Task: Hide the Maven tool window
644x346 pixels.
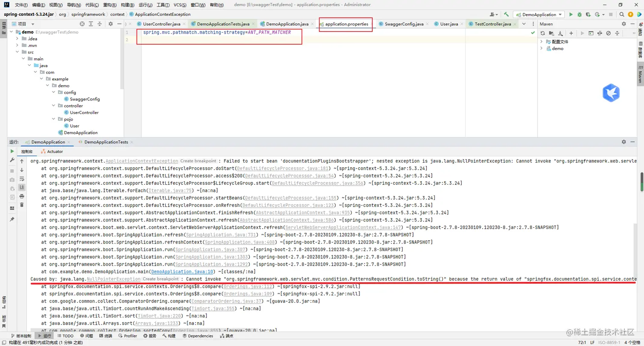Action: (632, 24)
